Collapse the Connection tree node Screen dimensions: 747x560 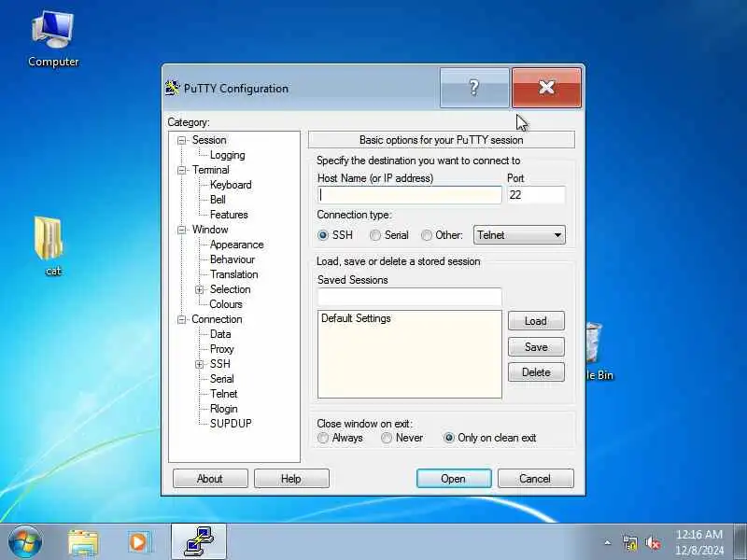pos(181,319)
